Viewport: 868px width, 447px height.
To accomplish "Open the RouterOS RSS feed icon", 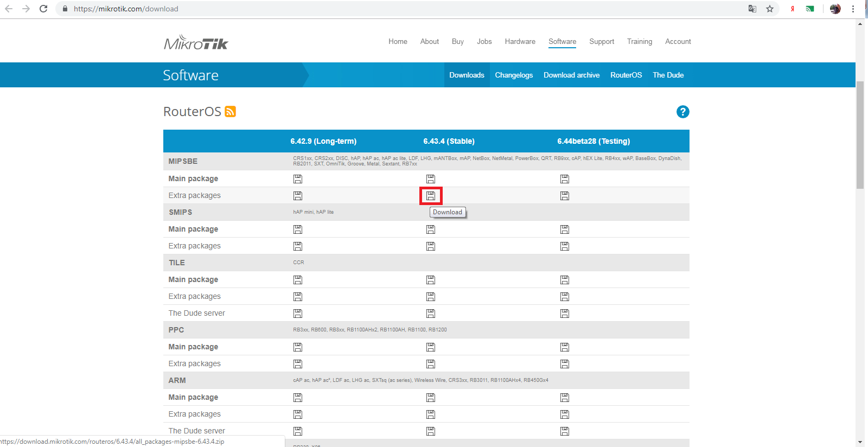I will coord(231,112).
